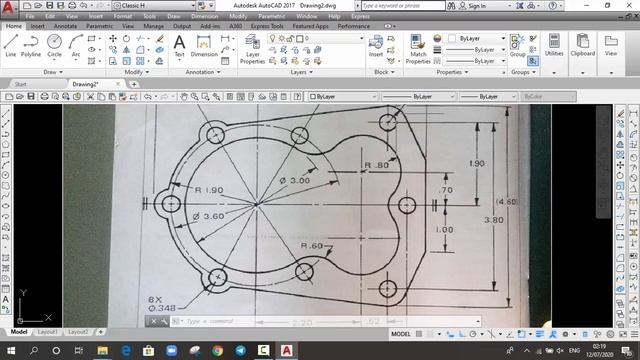Click the keyword search field
Viewport: 640px width, 360px height.
[x=403, y=6]
